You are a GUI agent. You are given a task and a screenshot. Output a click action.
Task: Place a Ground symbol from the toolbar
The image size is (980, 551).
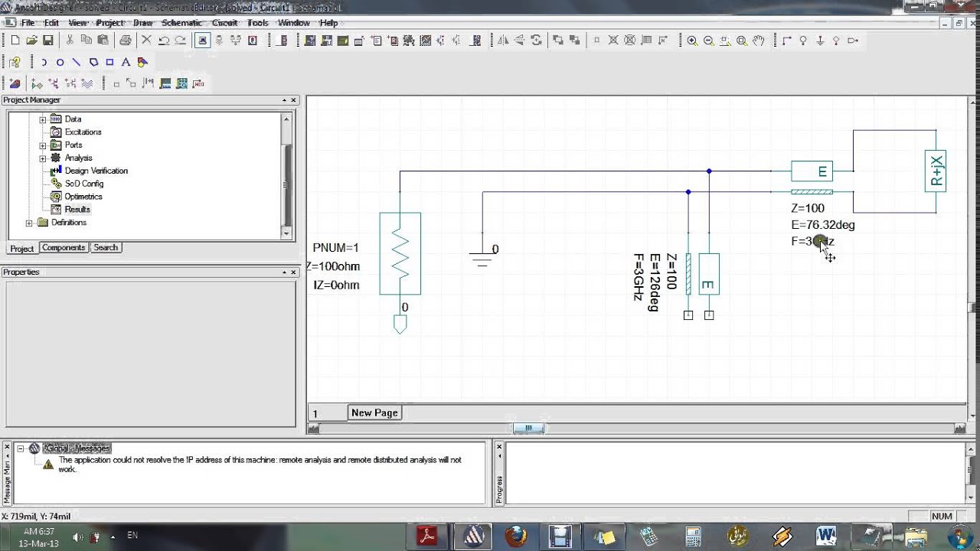[x=820, y=41]
